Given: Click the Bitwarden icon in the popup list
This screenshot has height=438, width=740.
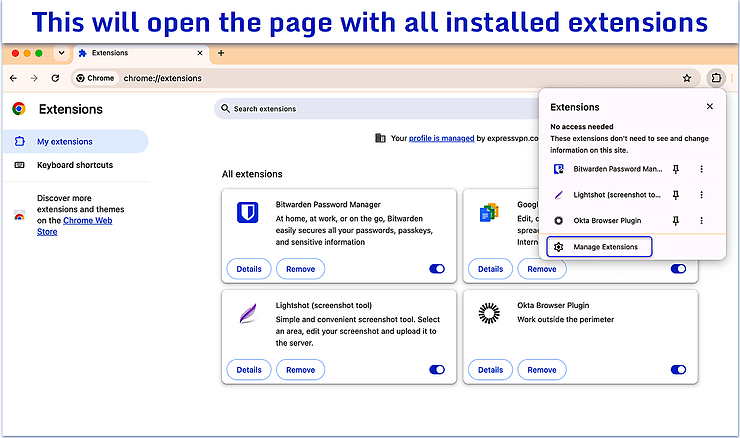Looking at the screenshot, I should 558,169.
